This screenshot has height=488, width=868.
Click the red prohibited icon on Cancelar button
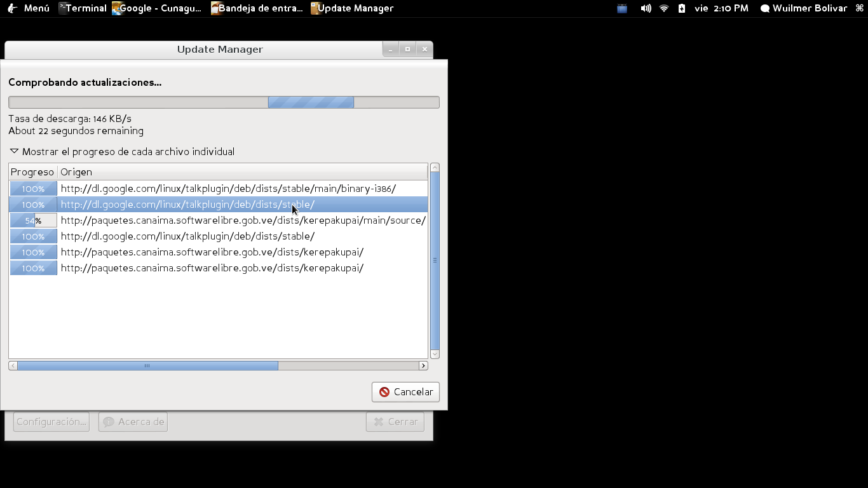pyautogui.click(x=384, y=392)
